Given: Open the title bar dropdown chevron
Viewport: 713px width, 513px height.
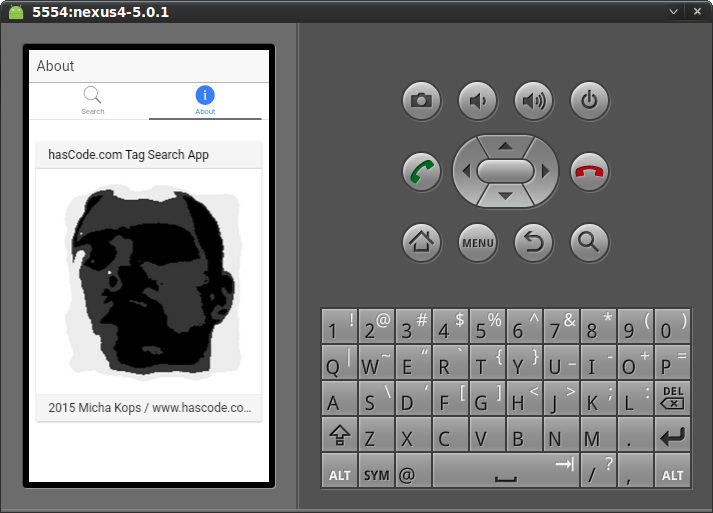Looking at the screenshot, I should point(673,12).
